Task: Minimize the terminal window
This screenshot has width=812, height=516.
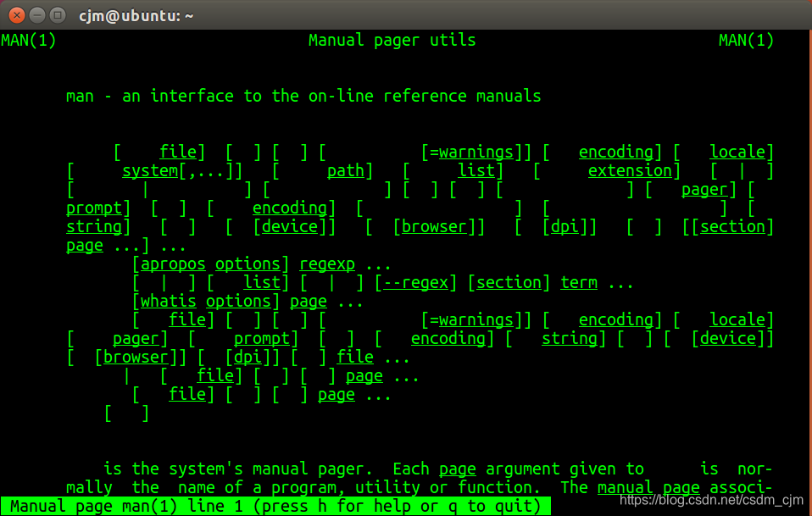Action: pyautogui.click(x=37, y=15)
